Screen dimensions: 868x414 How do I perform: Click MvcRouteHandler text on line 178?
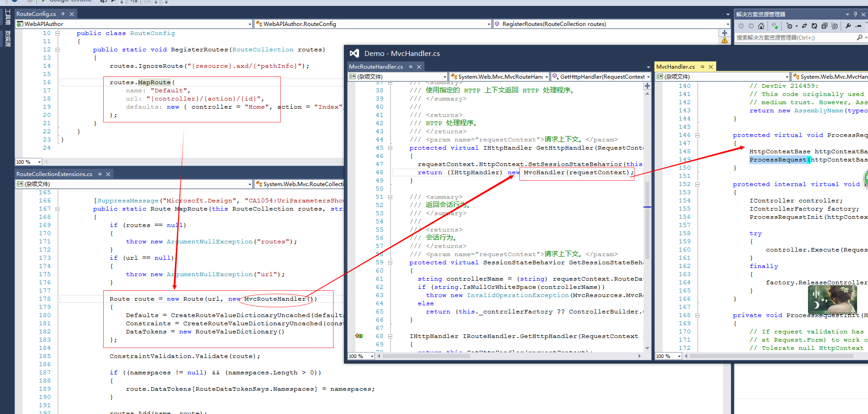point(275,299)
